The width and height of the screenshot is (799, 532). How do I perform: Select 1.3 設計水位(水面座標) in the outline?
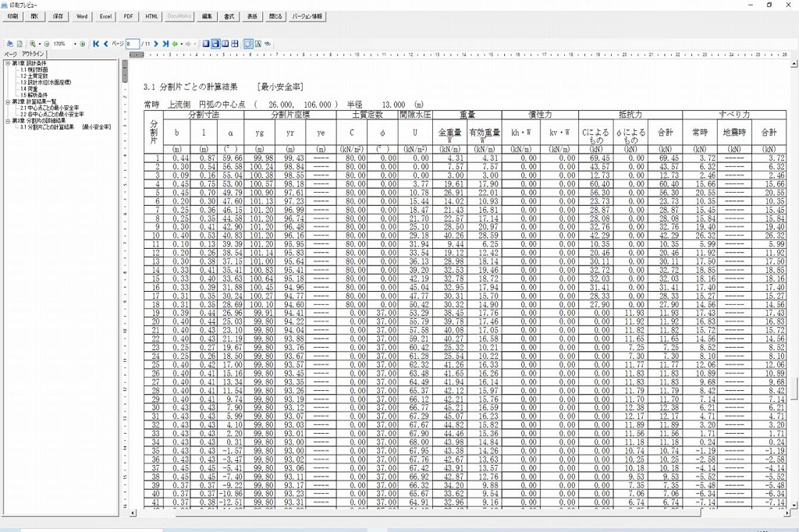tap(46, 83)
